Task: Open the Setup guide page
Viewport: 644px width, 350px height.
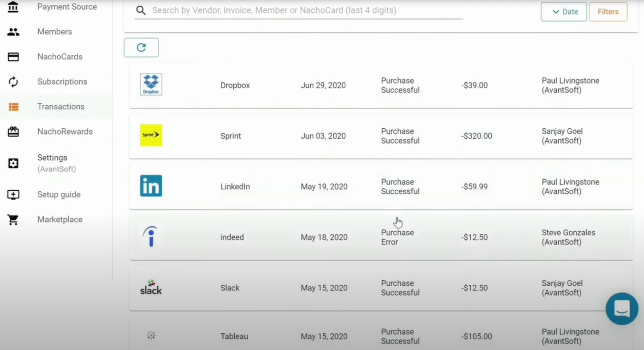Action: [x=59, y=194]
